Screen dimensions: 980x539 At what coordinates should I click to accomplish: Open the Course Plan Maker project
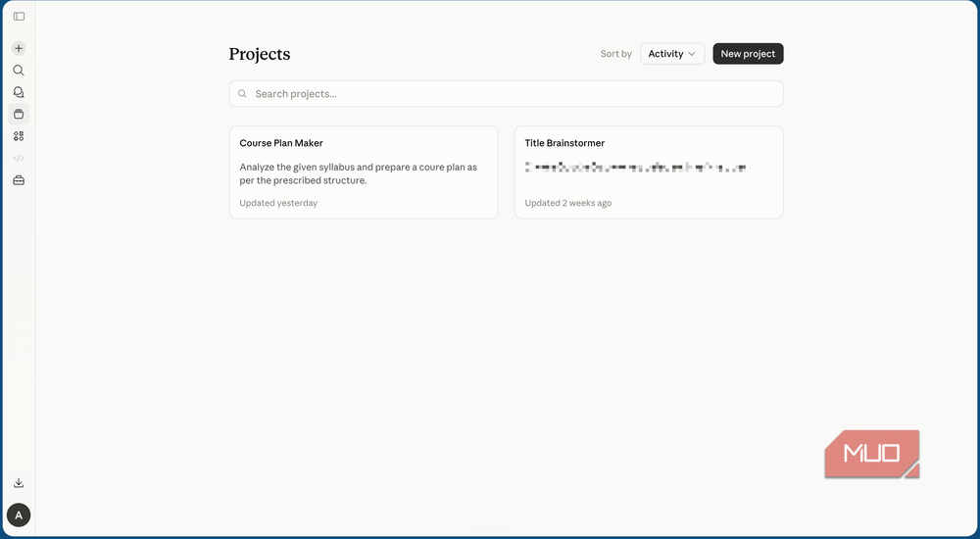[x=364, y=172]
